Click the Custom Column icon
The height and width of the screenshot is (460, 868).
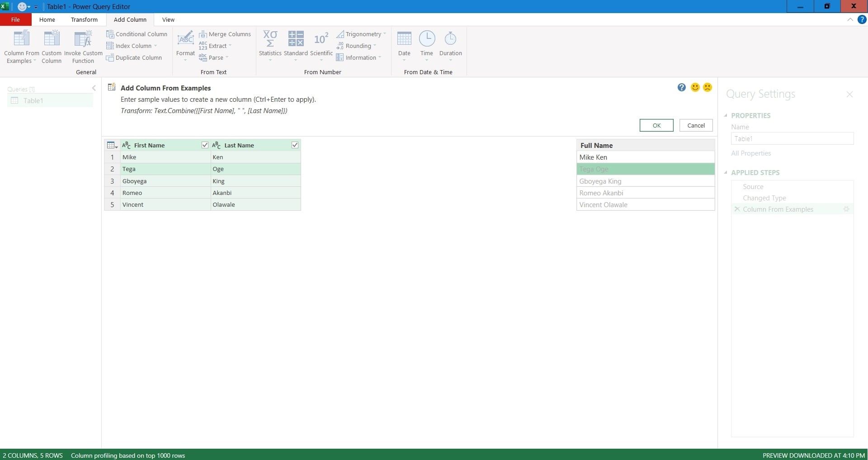[52, 39]
